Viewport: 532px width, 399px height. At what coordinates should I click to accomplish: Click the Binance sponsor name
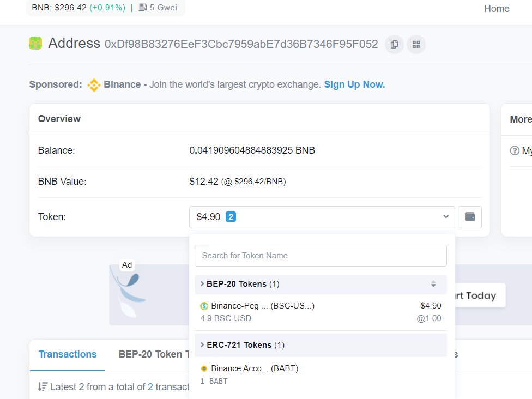pyautogui.click(x=122, y=84)
